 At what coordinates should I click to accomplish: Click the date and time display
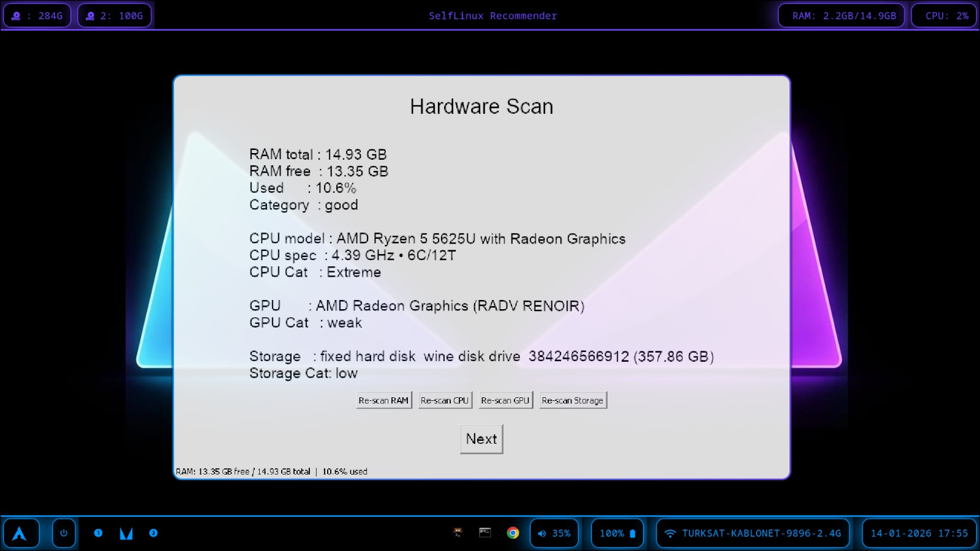coord(918,533)
